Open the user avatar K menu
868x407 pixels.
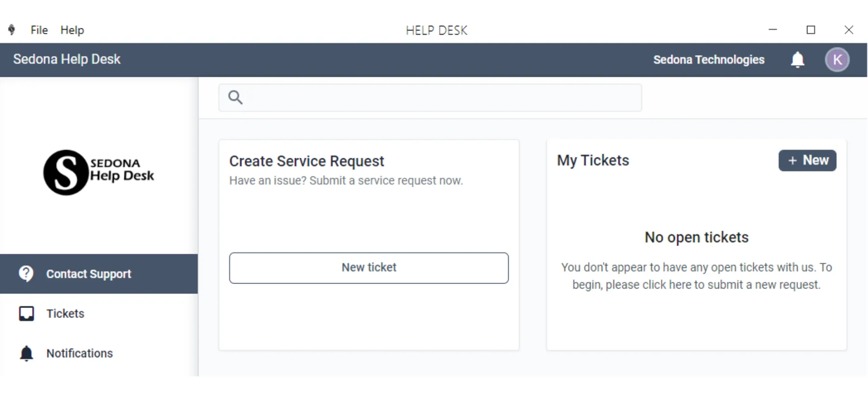837,60
